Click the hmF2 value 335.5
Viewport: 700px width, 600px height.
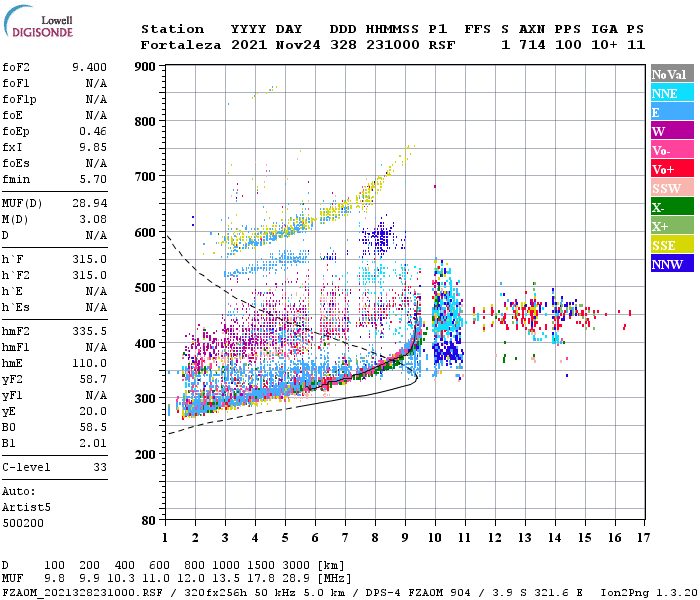[x=89, y=332]
